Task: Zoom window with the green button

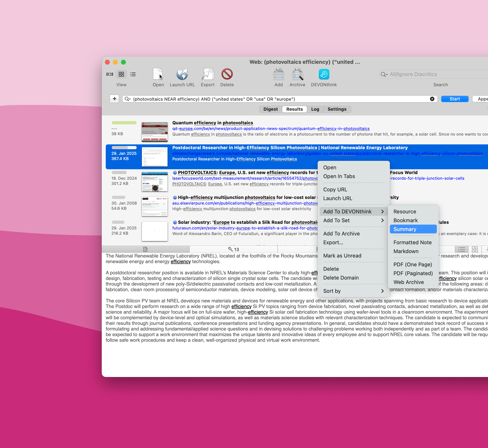Action: coord(123,62)
